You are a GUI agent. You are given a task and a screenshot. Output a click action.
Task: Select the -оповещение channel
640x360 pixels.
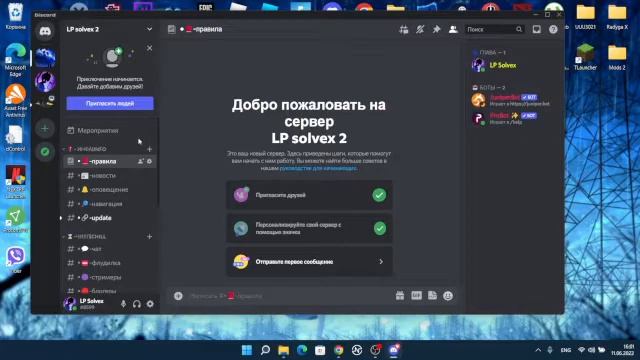tap(109, 190)
